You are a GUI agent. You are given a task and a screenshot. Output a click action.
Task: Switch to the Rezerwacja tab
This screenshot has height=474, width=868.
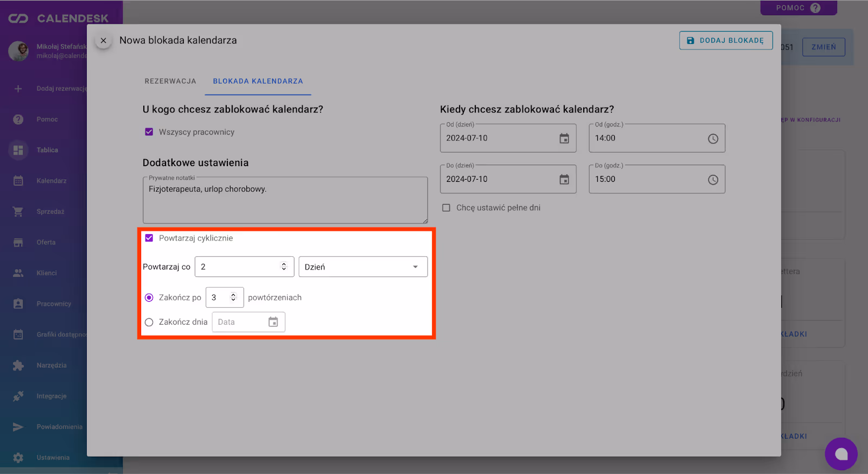pyautogui.click(x=170, y=81)
